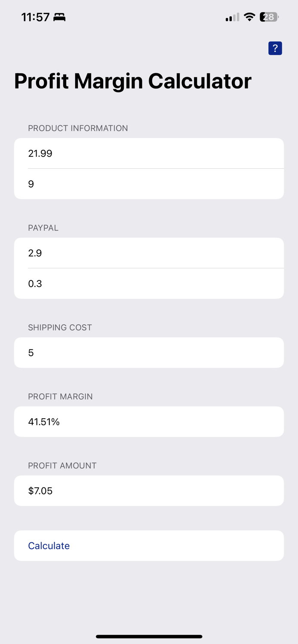Click the PRODUCT INFORMATION section header
Screen dimensions: 298x644
point(78,128)
